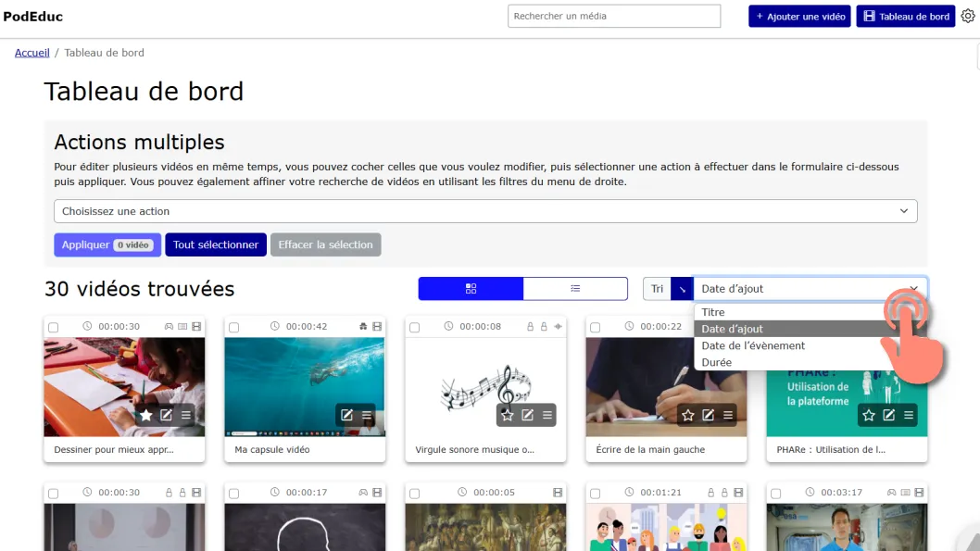This screenshot has width=980, height=551.
Task: Open 'Choisissez une action' dropdown
Action: [x=485, y=211]
